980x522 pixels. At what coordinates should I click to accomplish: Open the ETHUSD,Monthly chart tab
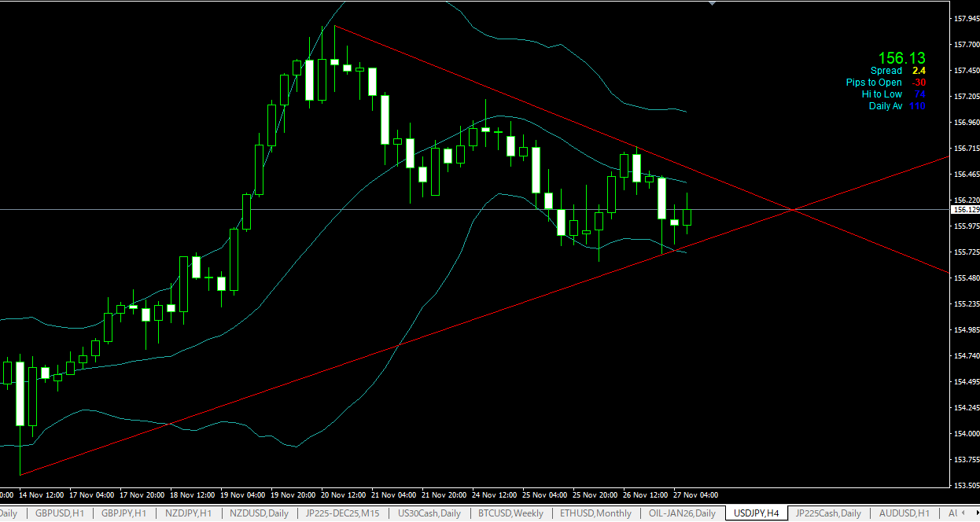pos(595,513)
